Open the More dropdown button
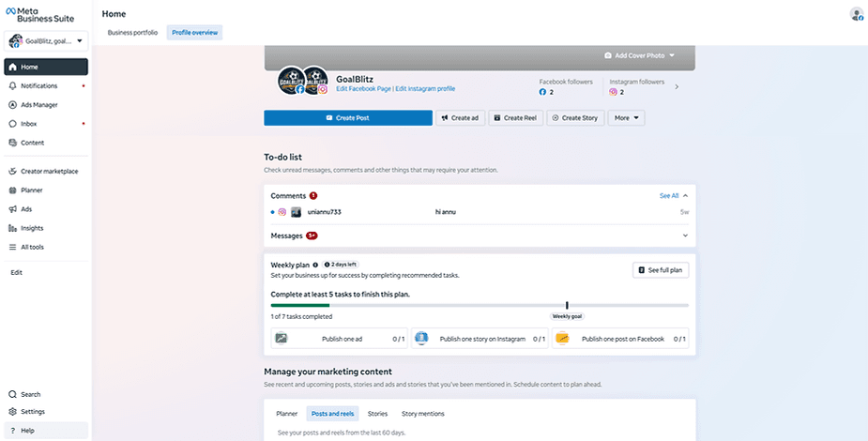 click(x=626, y=118)
